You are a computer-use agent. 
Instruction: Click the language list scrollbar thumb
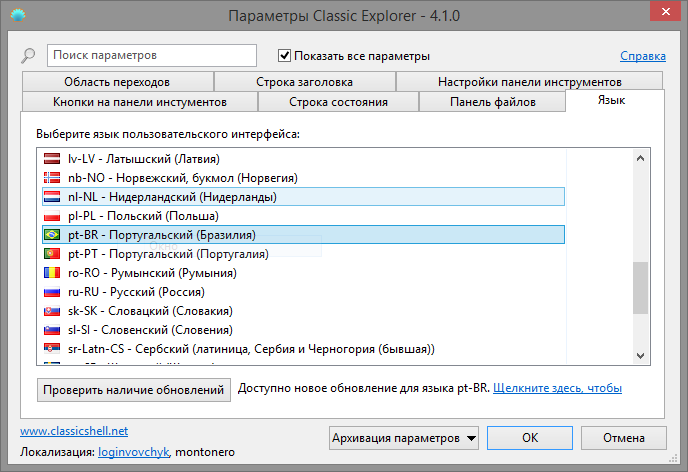coord(640,288)
